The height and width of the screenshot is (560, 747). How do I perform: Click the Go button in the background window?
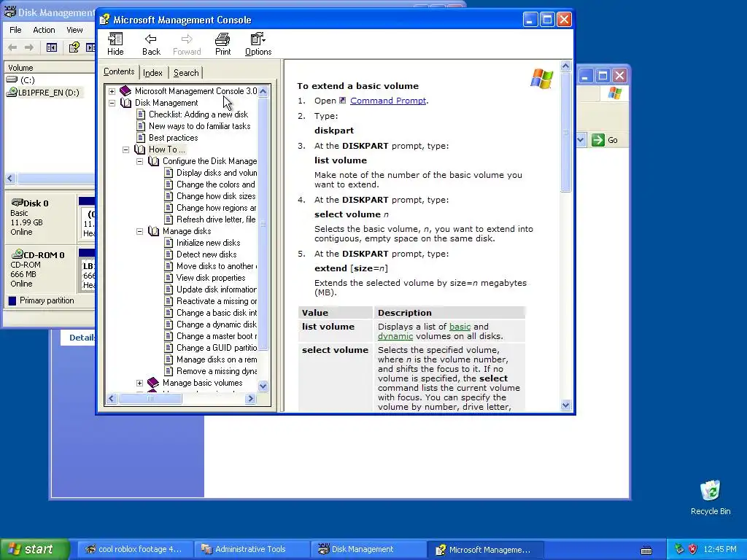point(605,140)
